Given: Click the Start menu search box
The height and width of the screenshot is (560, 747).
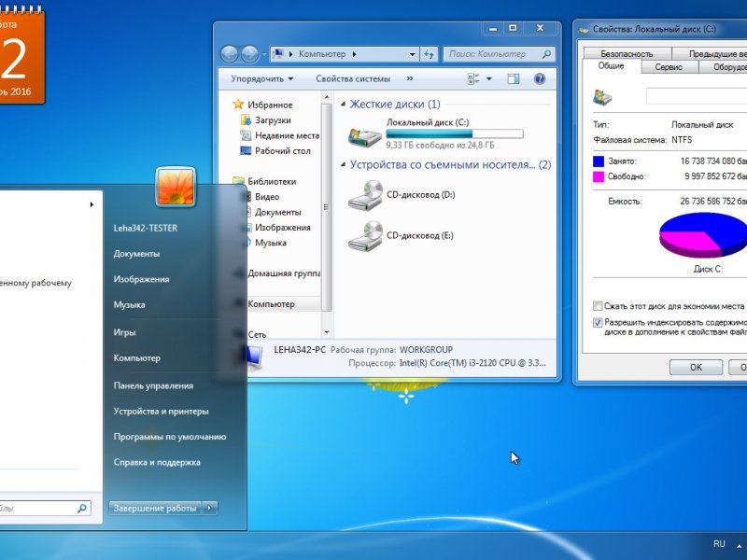Looking at the screenshot, I should (x=43, y=508).
